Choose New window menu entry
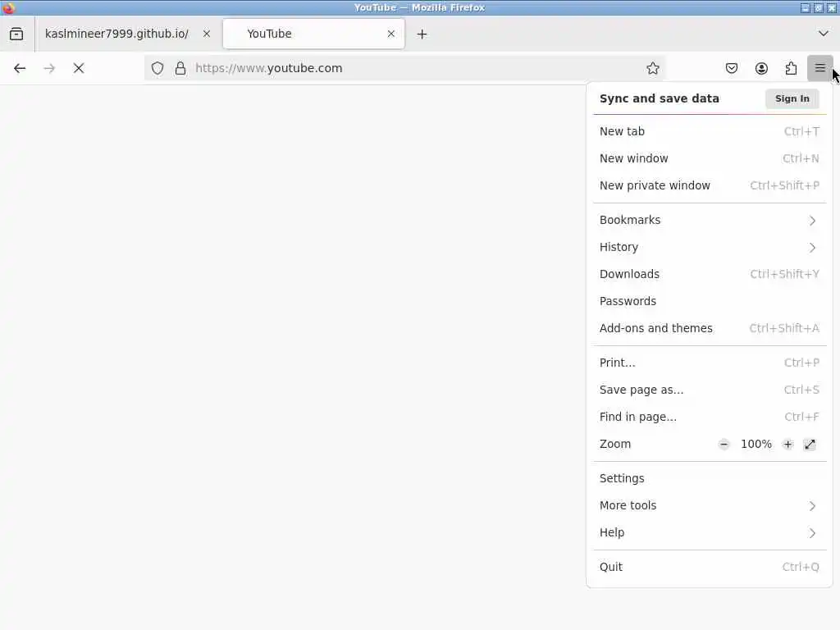The width and height of the screenshot is (840, 630). (710, 158)
